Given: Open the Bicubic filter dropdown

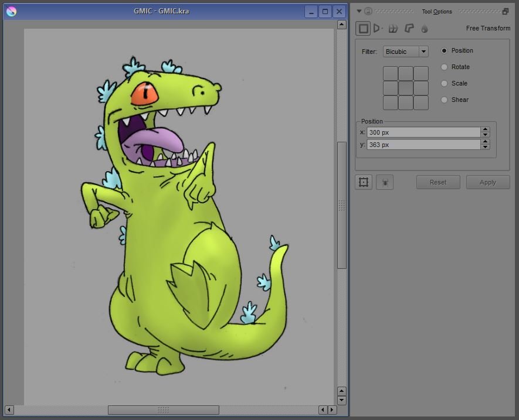Looking at the screenshot, I should pos(405,52).
